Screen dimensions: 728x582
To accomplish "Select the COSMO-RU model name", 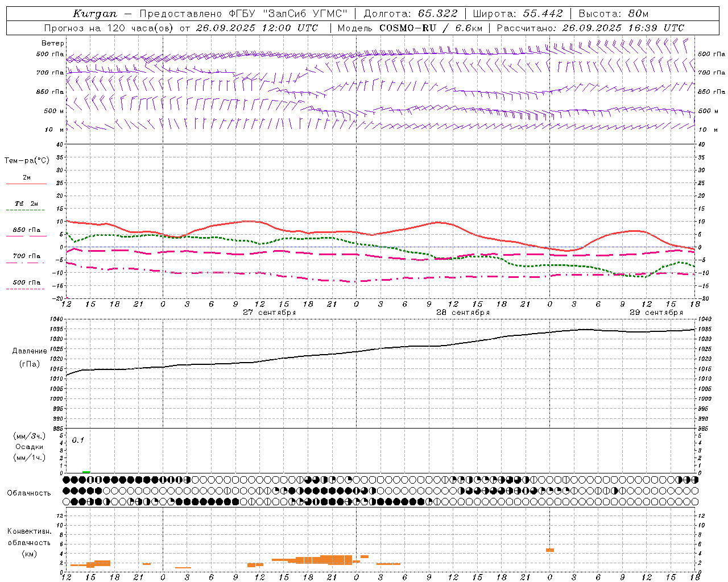I will 408,28.
